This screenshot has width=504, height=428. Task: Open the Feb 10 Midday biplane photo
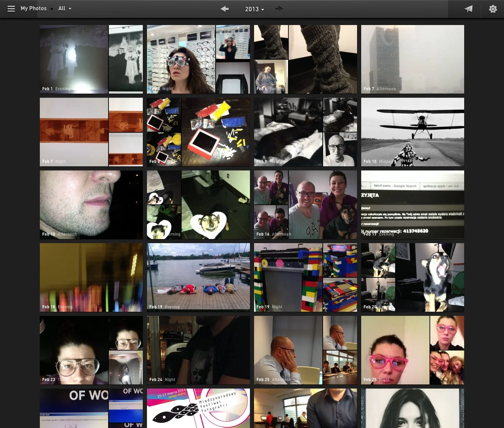point(413,132)
